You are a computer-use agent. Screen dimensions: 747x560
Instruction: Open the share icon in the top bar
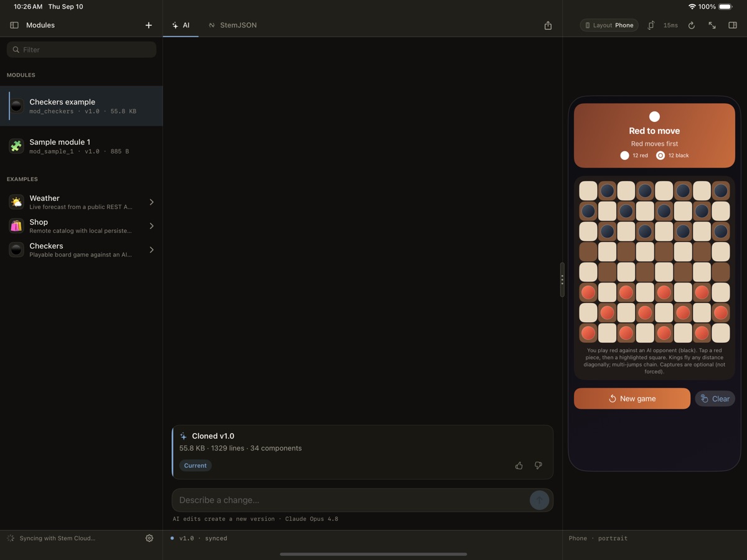(548, 26)
